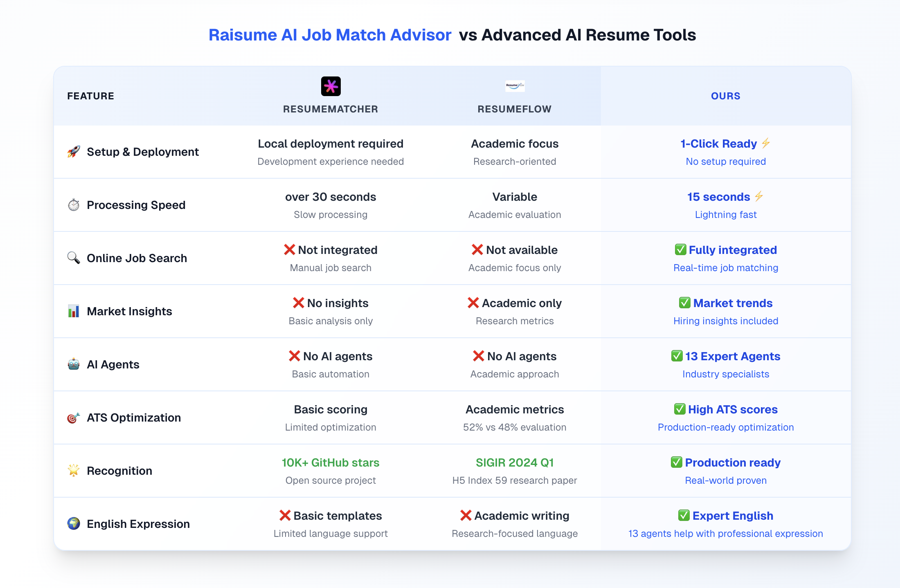Click the rocket icon beside Setup & Deployment
Image resolution: width=900 pixels, height=588 pixels.
(x=74, y=152)
